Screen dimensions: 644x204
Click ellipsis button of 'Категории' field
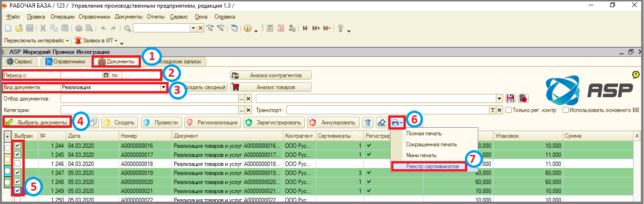pos(241,110)
